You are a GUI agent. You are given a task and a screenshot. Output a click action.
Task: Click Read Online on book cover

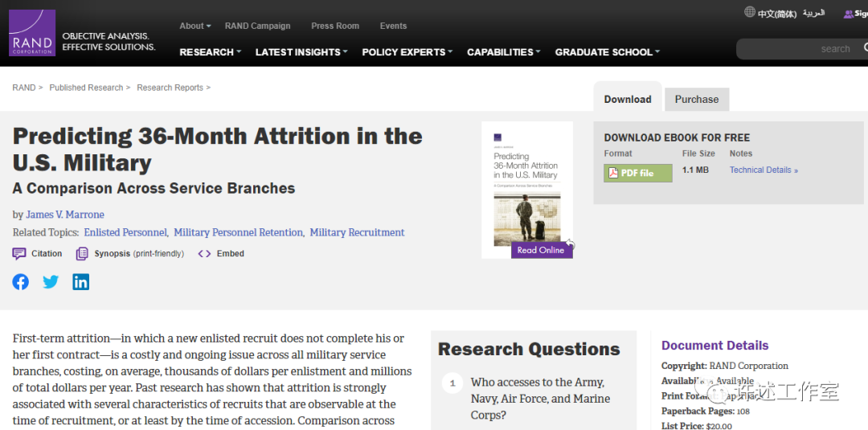pos(541,250)
